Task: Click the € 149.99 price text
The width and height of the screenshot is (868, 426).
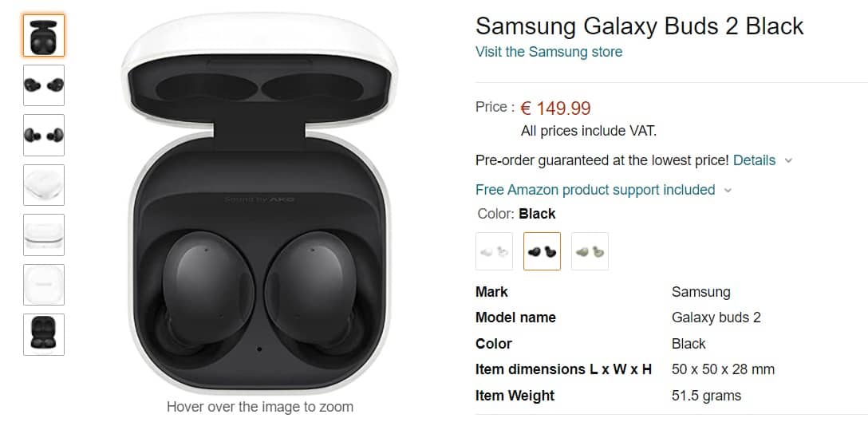Action: tap(556, 108)
